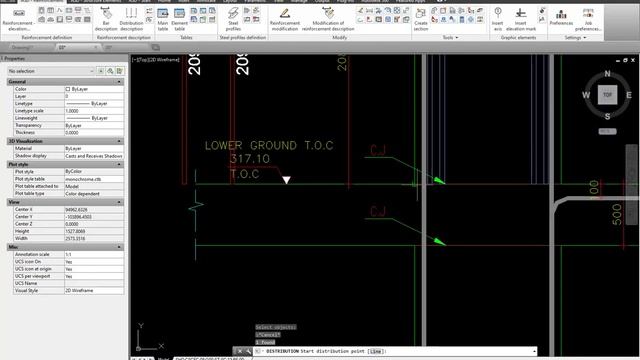Use the Insert axis tool
Image resolution: width=640 pixels, height=360 pixels.
498,19
